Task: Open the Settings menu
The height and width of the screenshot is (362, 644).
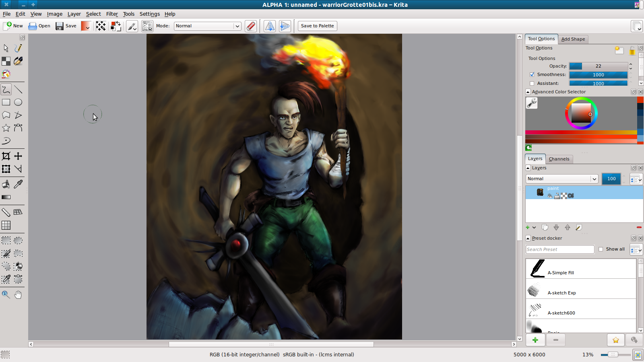Action: point(150,14)
